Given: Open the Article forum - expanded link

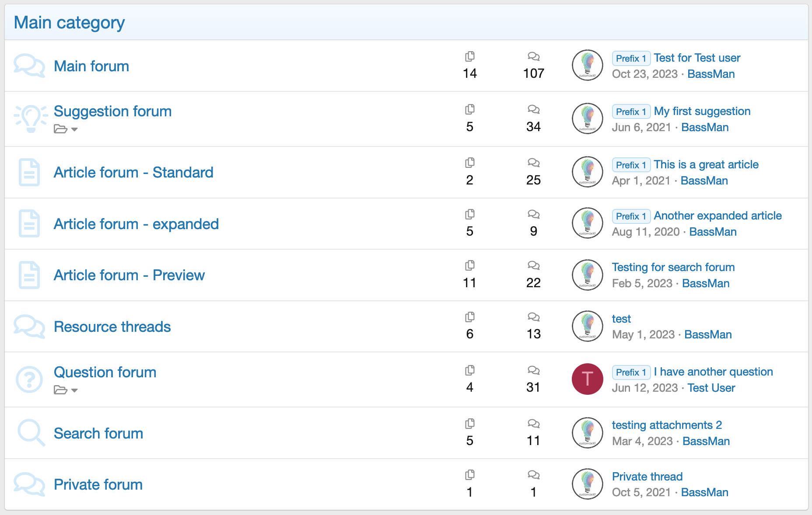Looking at the screenshot, I should 136,224.
